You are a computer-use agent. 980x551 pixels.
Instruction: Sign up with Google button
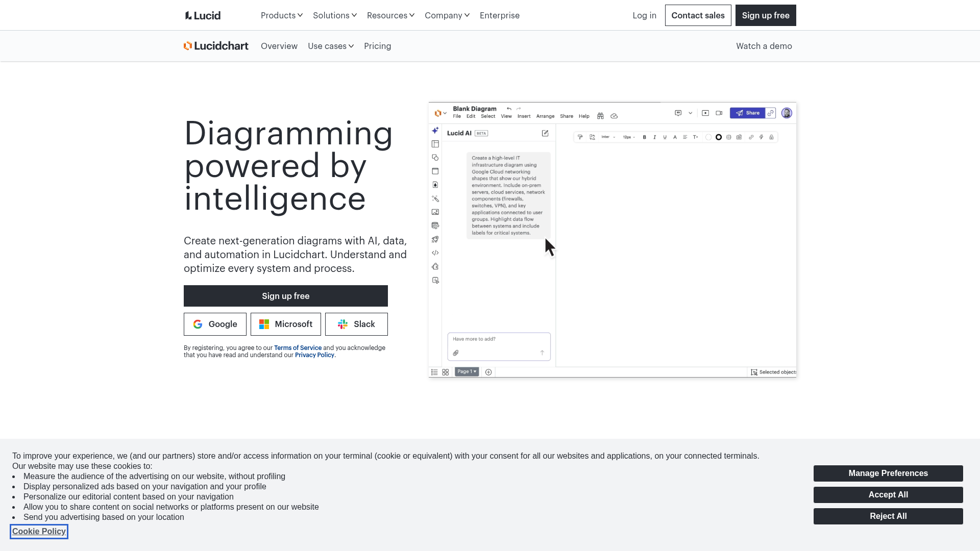pos(215,324)
